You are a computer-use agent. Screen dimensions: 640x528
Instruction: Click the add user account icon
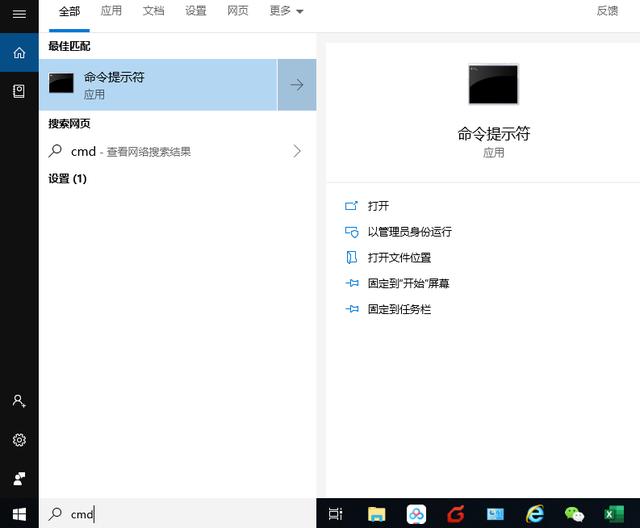[19, 401]
